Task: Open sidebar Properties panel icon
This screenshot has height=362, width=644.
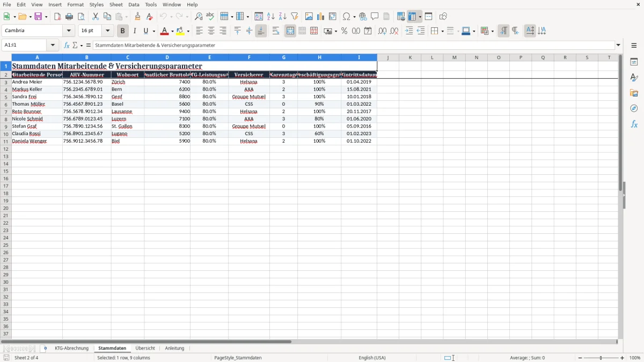Action: coord(634,62)
